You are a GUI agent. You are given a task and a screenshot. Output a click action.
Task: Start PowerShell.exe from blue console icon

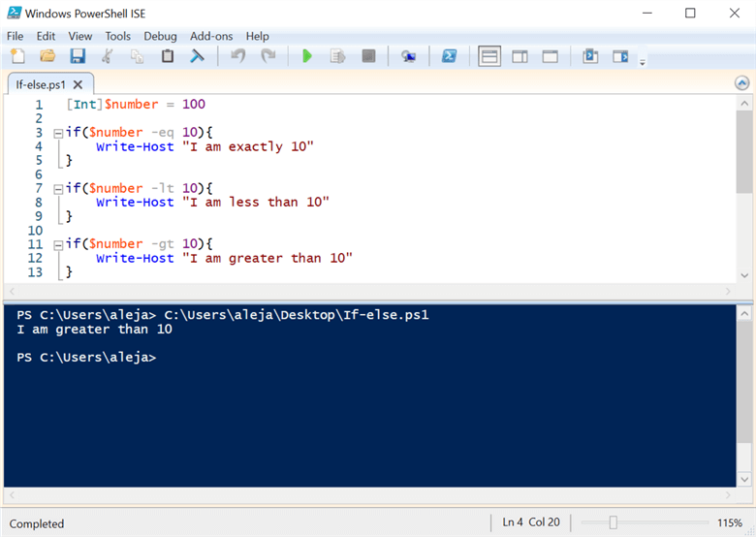click(x=449, y=56)
